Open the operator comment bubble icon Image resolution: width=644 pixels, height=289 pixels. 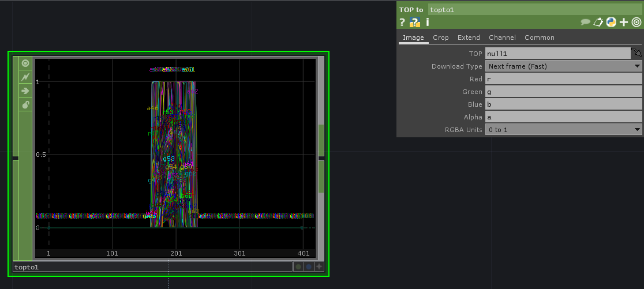point(585,22)
